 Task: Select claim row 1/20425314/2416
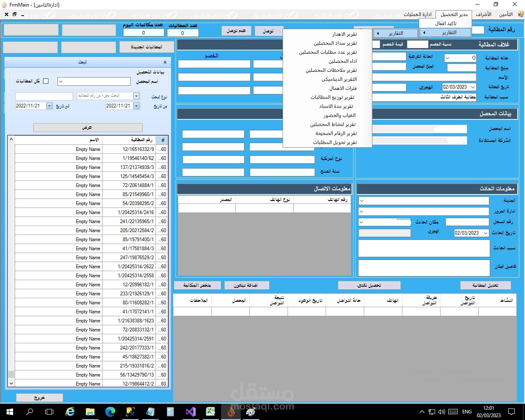tap(91, 212)
